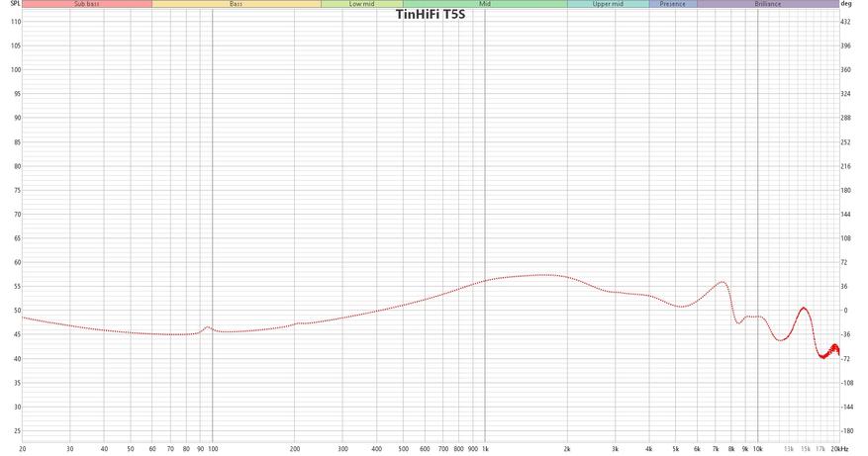
Task: Select the 900 frequency axis label
Action: click(473, 449)
